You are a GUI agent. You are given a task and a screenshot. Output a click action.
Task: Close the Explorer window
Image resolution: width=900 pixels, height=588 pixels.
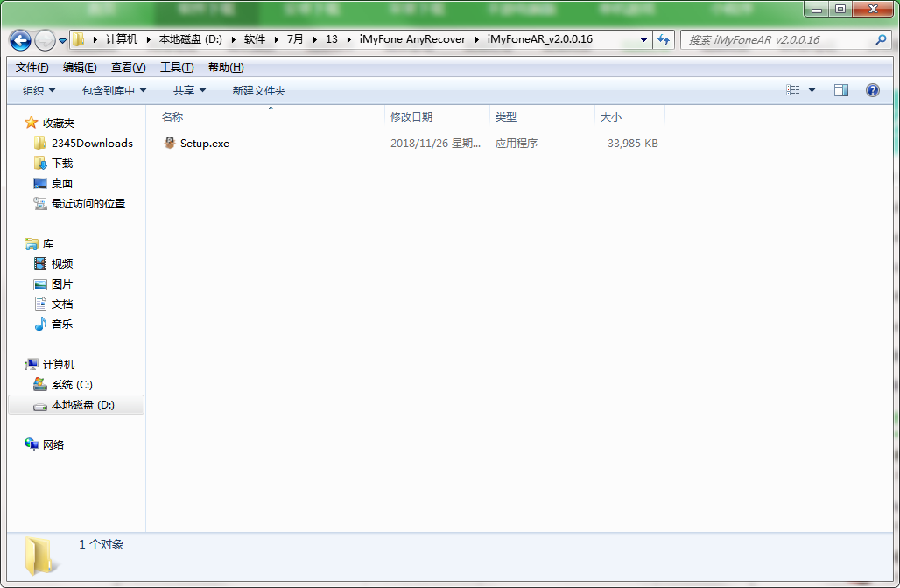(x=873, y=9)
